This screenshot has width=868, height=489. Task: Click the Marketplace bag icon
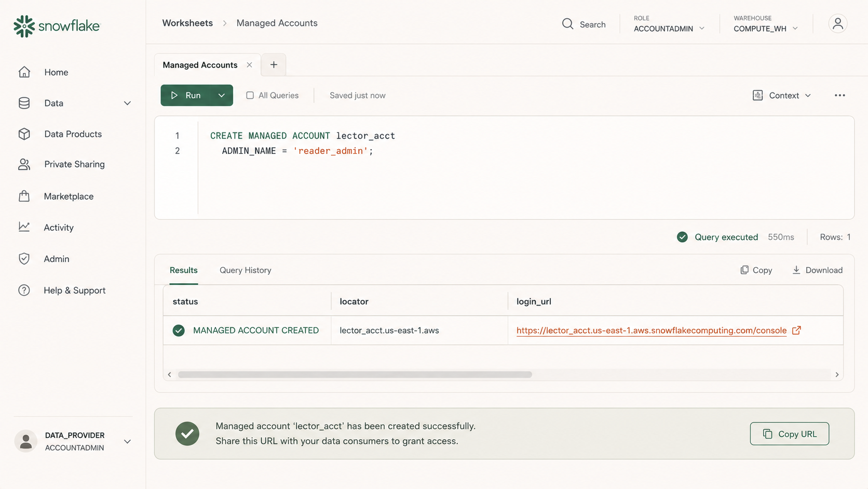[24, 196]
